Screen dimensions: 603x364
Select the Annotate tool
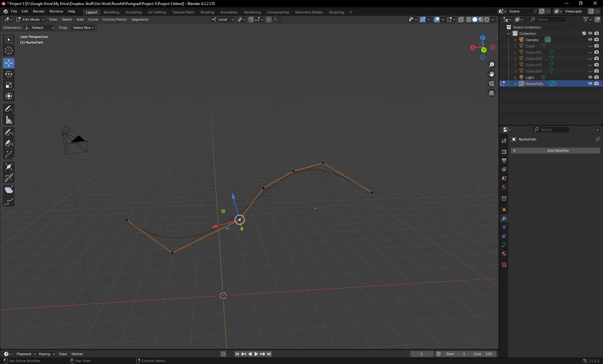(x=9, y=109)
